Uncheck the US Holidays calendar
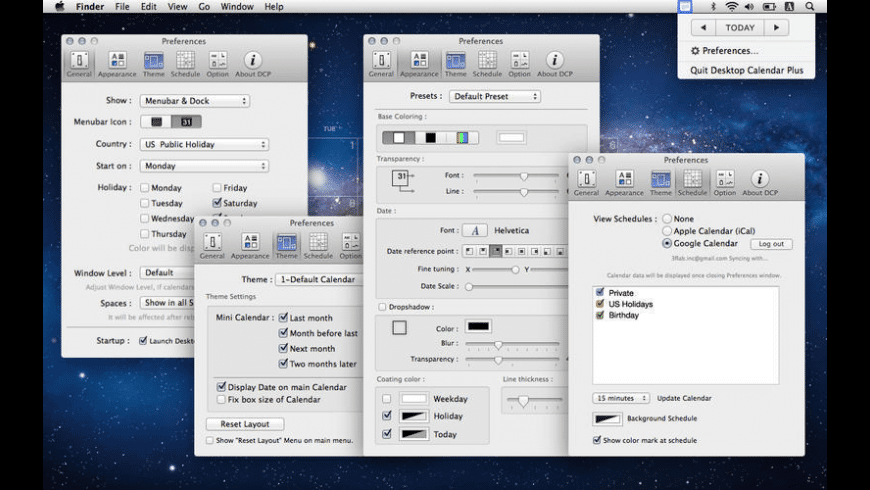This screenshot has width=870, height=490. [x=599, y=304]
